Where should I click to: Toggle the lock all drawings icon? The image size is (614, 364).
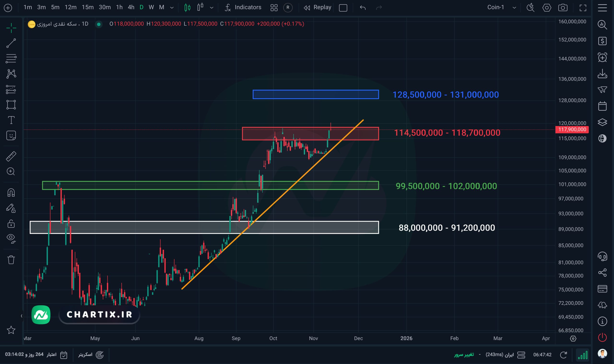click(x=11, y=224)
